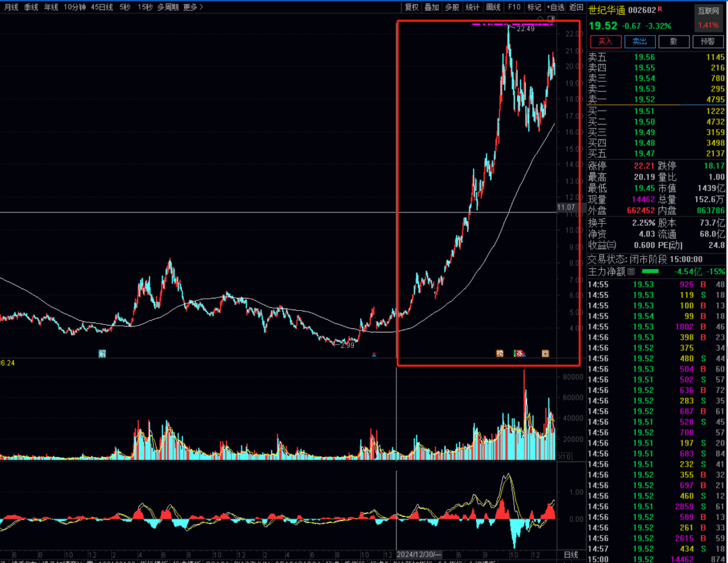
Task: Toggle the 复权 price adjustment option
Action: click(411, 7)
